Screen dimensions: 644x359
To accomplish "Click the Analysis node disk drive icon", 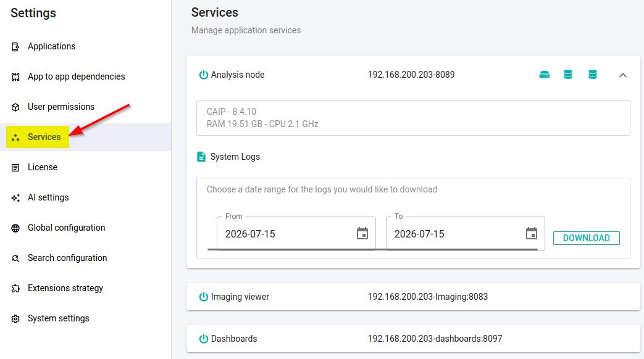I will coord(544,74).
